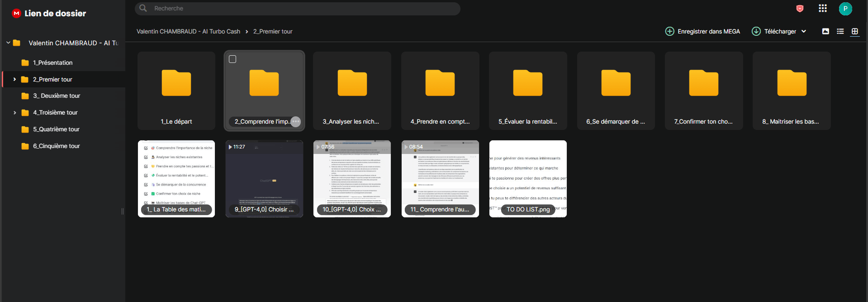
Task: Open the 3_Analyser les nich... folder
Action: point(352,91)
